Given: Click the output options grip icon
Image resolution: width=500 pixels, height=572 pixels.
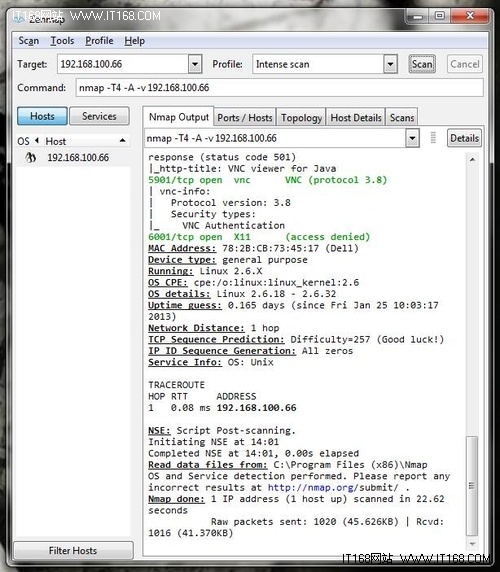Looking at the screenshot, I should (433, 138).
